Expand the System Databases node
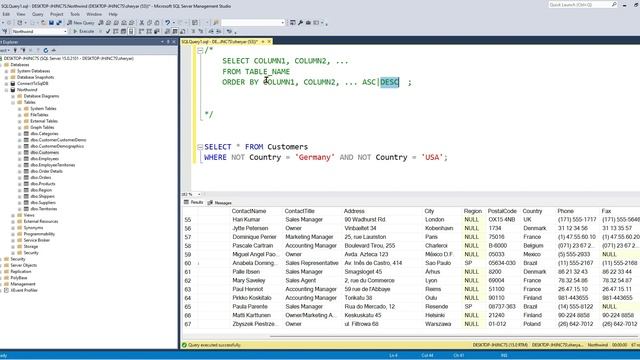640x360 pixels. coord(7,71)
